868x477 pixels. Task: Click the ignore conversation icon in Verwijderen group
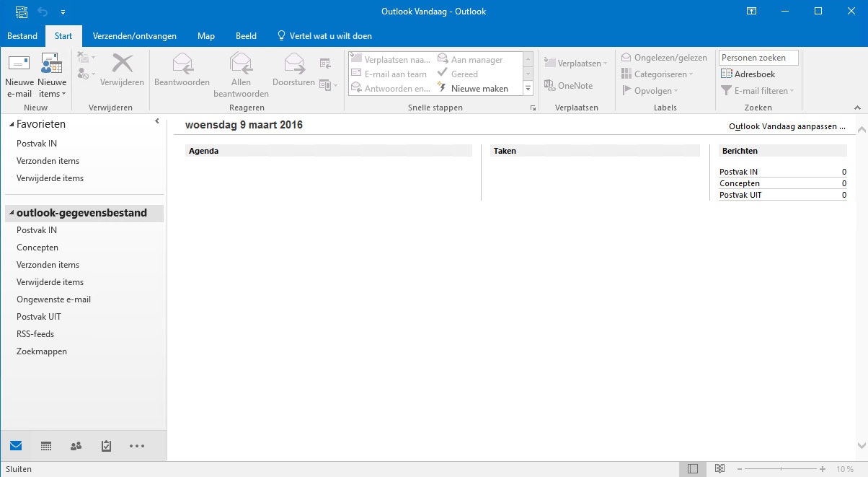84,58
